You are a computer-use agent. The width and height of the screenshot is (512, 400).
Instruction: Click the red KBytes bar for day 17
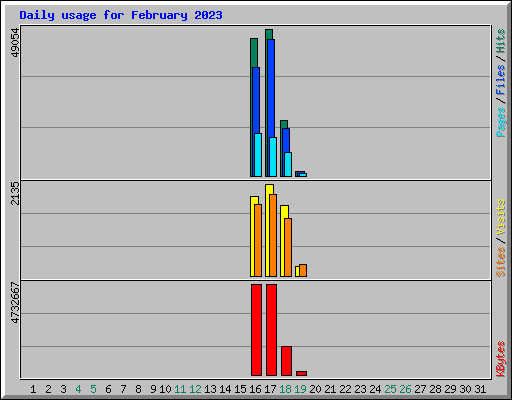(271, 330)
